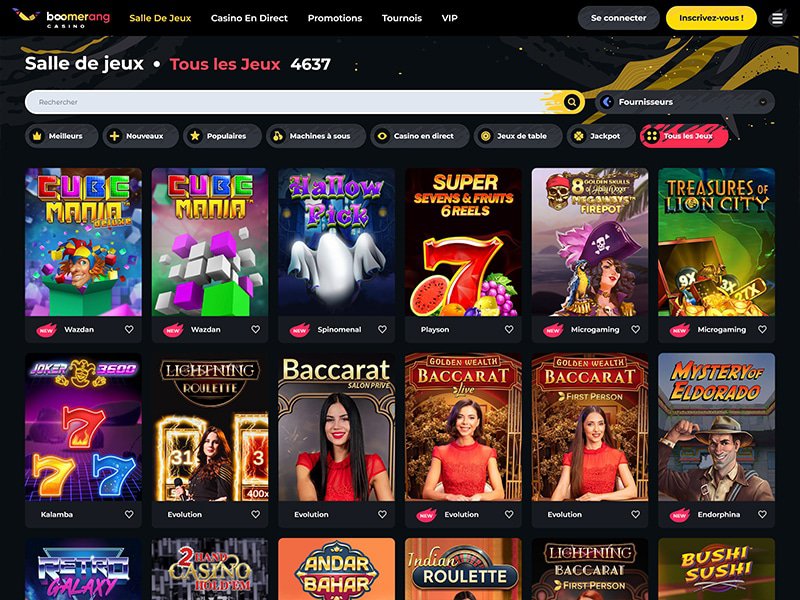
Task: Click the search magnifier icon
Action: pyautogui.click(x=572, y=102)
